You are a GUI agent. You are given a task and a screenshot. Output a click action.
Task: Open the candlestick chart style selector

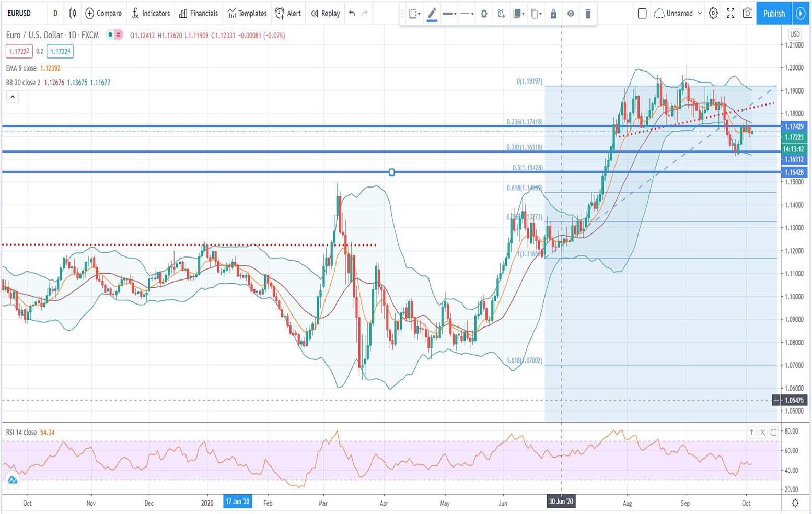tap(73, 13)
